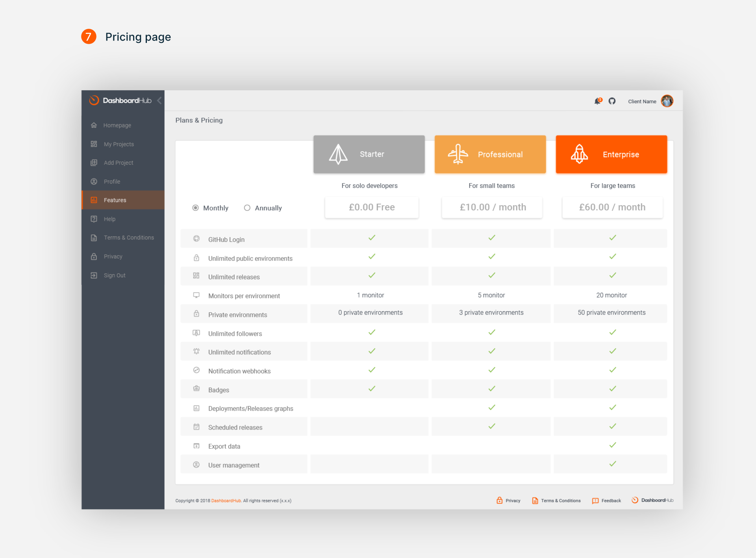
Task: Click the Unlimited notifications bell icon
Action: [x=196, y=351]
